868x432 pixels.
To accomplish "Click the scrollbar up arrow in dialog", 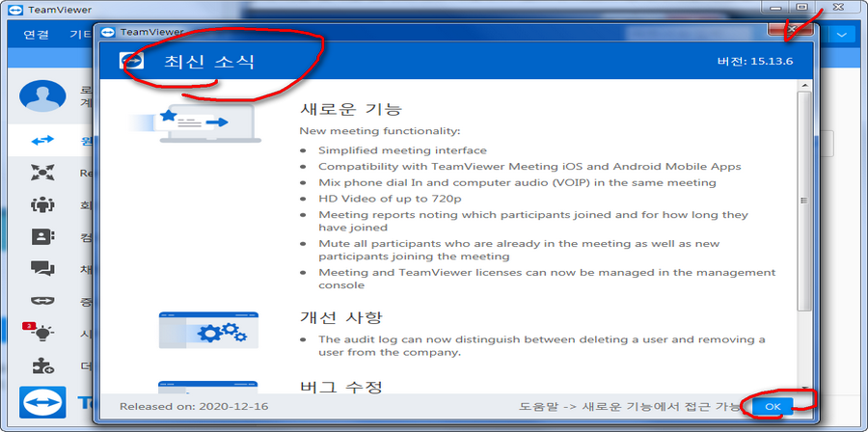I will (804, 86).
